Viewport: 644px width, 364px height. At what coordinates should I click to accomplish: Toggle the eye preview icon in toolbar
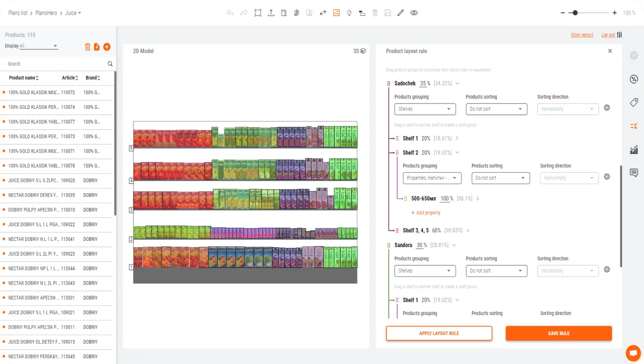pos(414,13)
